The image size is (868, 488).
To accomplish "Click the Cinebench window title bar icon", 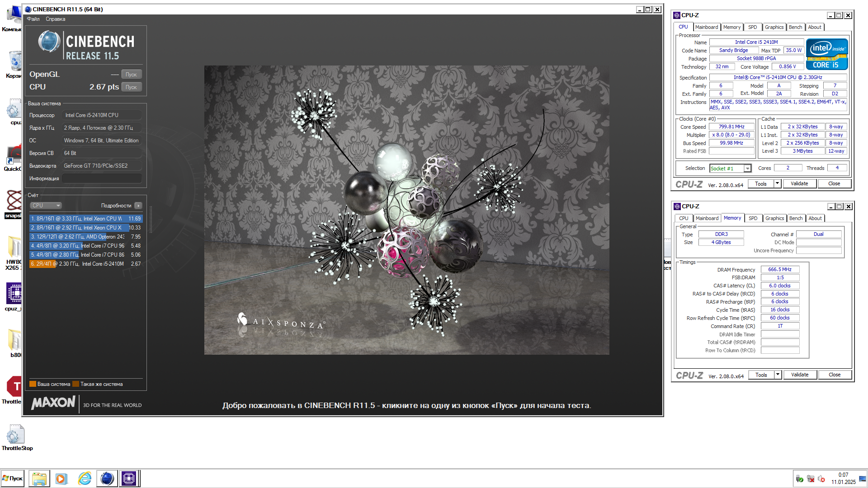I will [28, 9].
